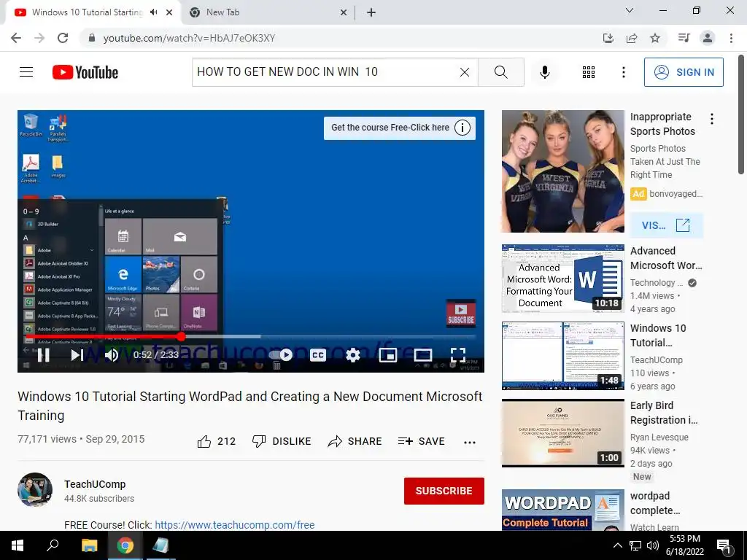Click the ad Visit site button
Image resolution: width=747 pixels, height=560 pixels.
[x=666, y=225]
